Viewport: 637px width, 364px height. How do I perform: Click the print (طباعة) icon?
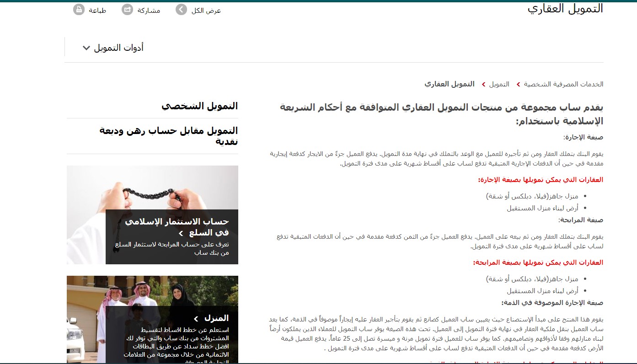(x=79, y=10)
